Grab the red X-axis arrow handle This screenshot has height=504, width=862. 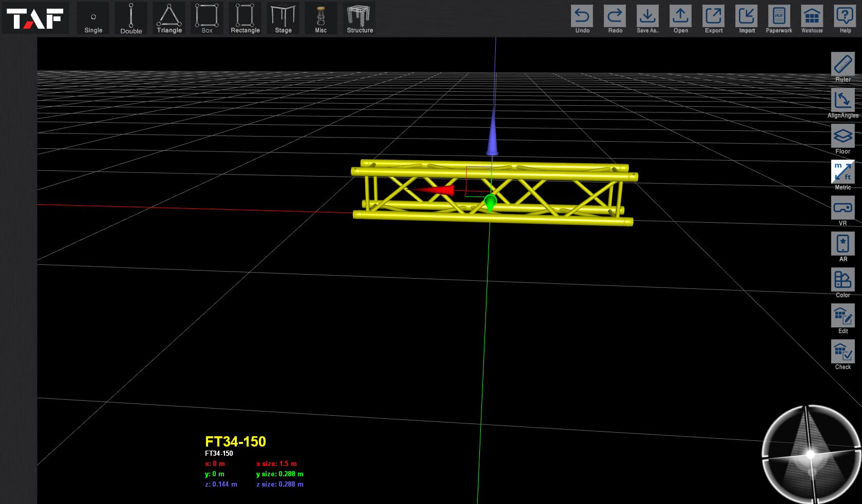coord(433,190)
